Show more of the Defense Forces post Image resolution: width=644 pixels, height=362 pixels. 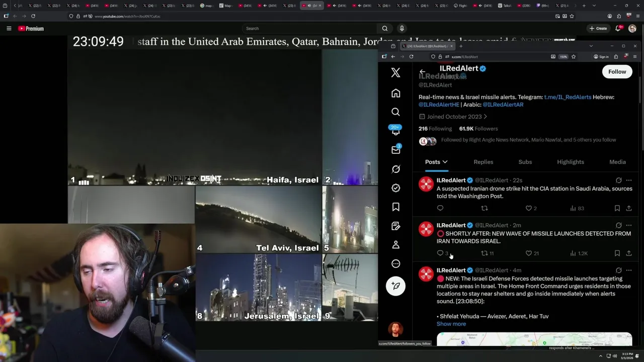451,324
